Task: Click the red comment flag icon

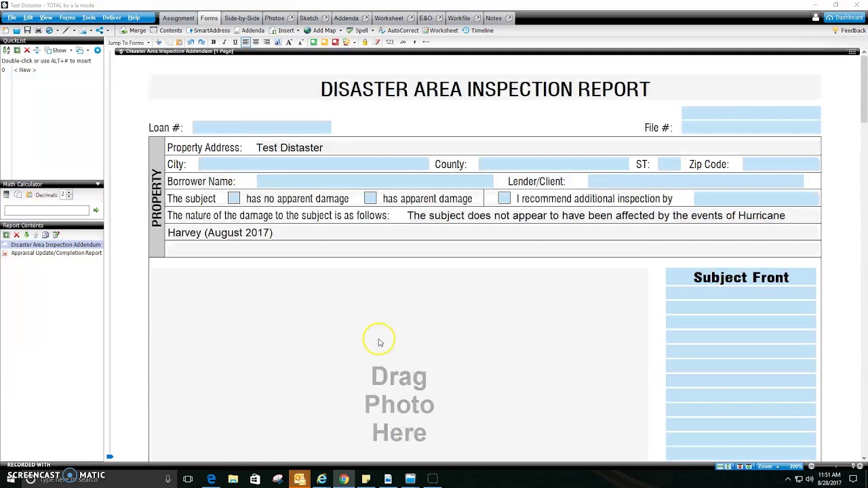Action: pyautogui.click(x=335, y=42)
